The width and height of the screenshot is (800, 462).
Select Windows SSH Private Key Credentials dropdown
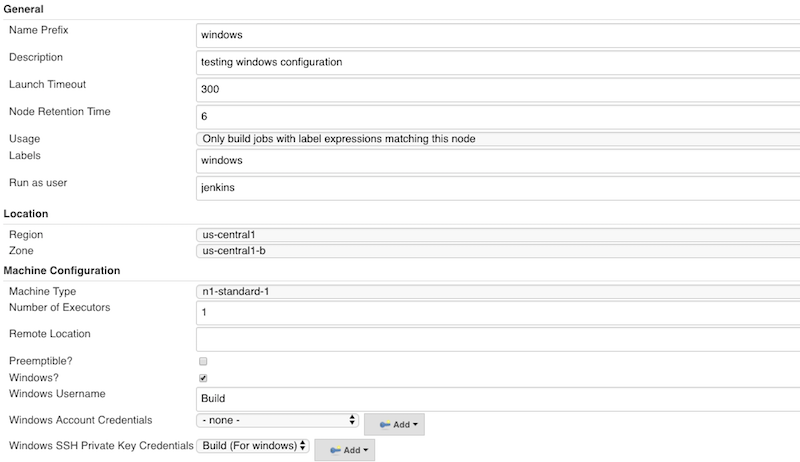pos(254,446)
